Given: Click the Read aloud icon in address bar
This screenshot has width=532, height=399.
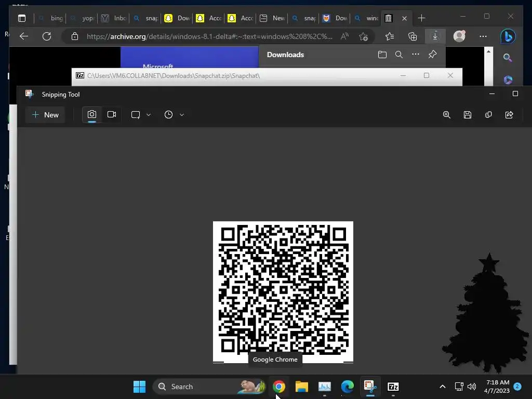Looking at the screenshot, I should (x=345, y=36).
